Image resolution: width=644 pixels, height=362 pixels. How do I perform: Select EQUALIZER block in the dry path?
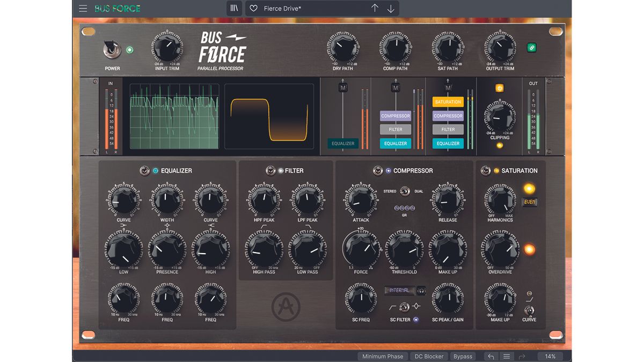pos(343,143)
